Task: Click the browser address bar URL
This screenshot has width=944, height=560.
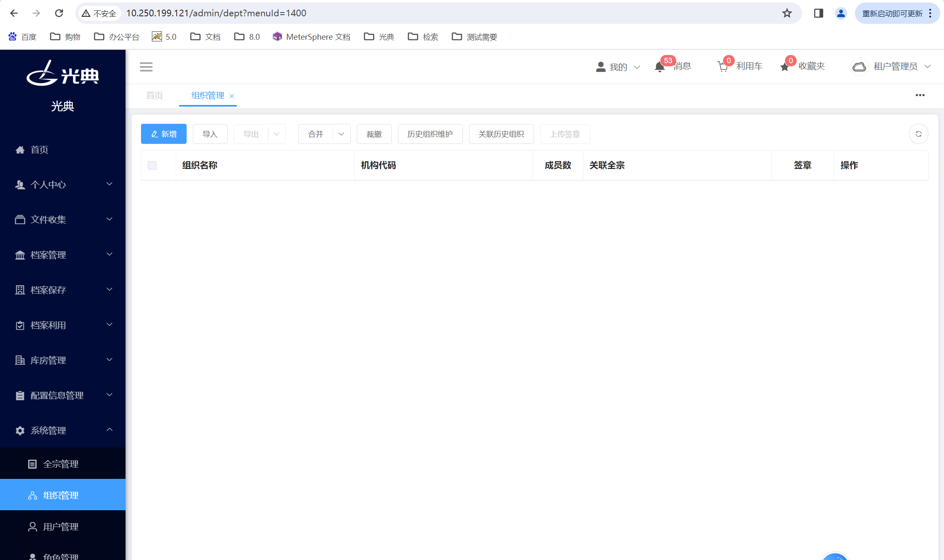Action: click(216, 13)
